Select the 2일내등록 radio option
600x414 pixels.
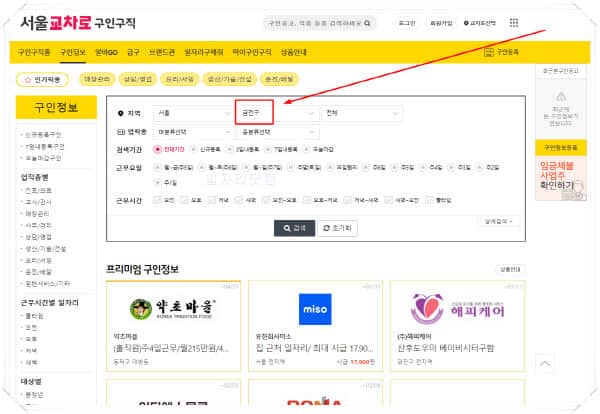(x=229, y=149)
